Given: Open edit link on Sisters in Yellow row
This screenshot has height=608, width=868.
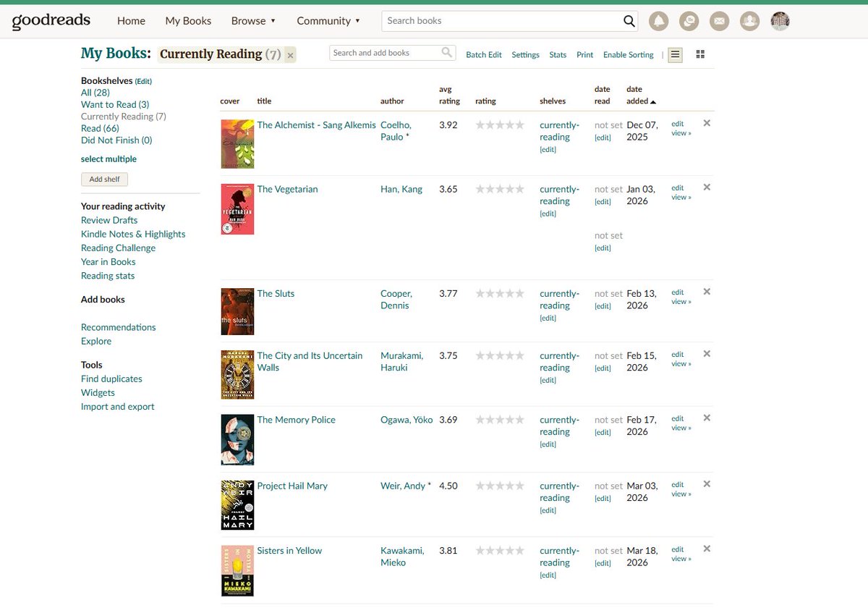Looking at the screenshot, I should click(x=677, y=549).
